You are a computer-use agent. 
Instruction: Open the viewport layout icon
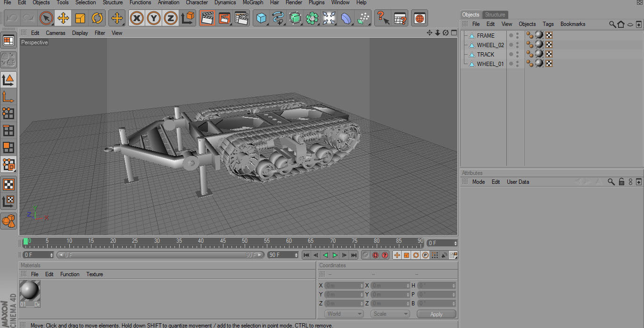(x=8, y=41)
